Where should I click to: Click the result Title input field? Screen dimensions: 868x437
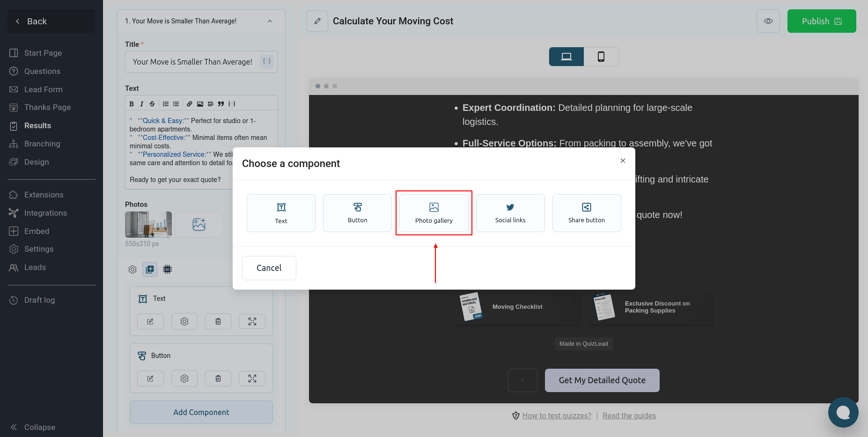pyautogui.click(x=192, y=62)
